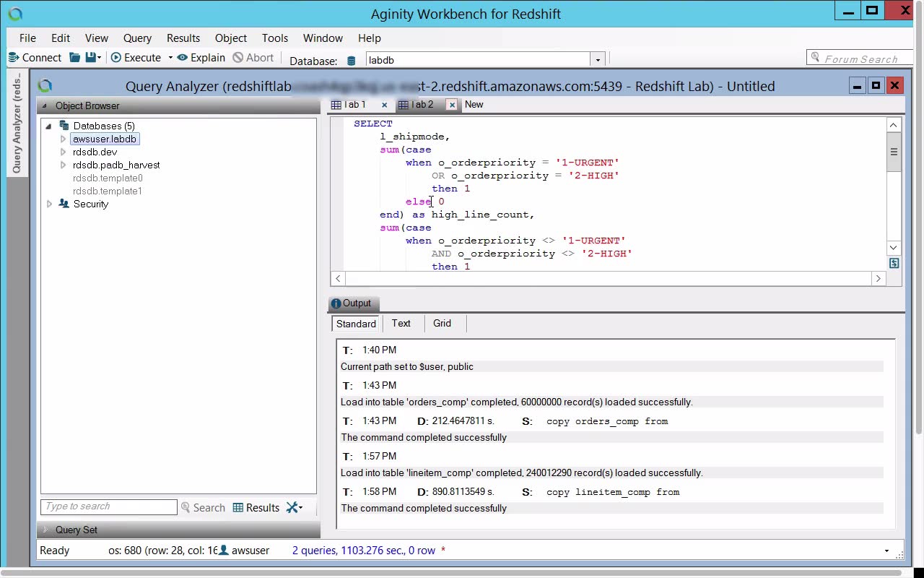Close the Tab 2 query tab
This screenshot has width=924, height=578.
(x=452, y=105)
